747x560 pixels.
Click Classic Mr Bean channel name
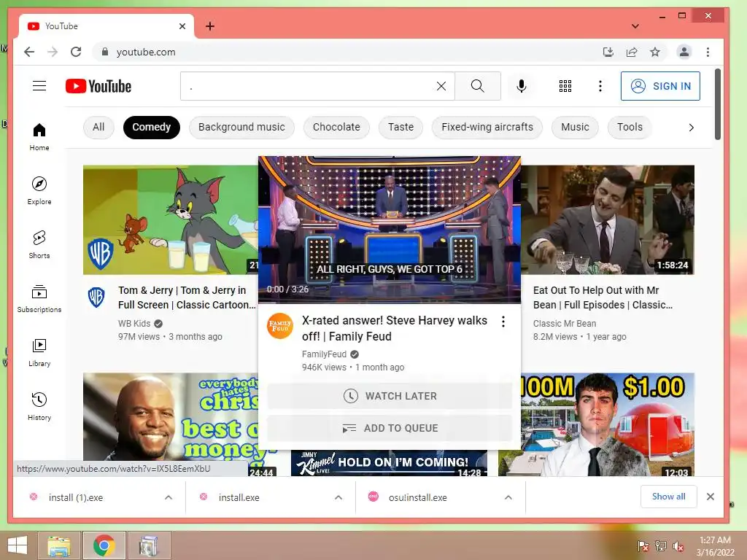click(x=565, y=324)
